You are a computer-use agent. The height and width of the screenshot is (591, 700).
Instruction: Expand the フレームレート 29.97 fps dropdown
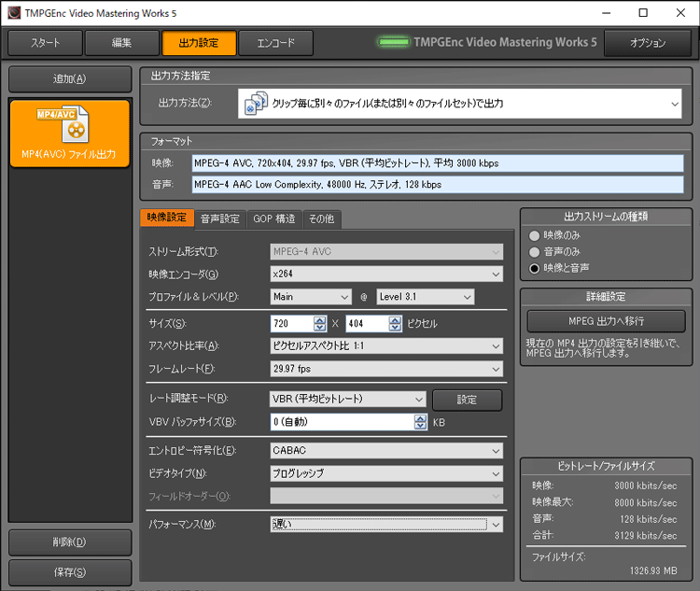[385, 369]
